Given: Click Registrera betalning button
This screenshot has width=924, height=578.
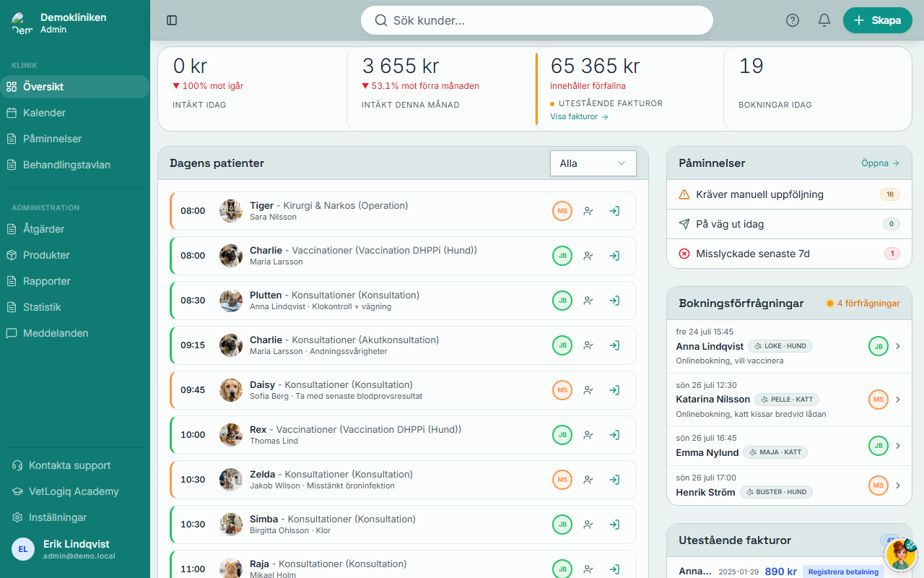Looking at the screenshot, I should point(843,571).
